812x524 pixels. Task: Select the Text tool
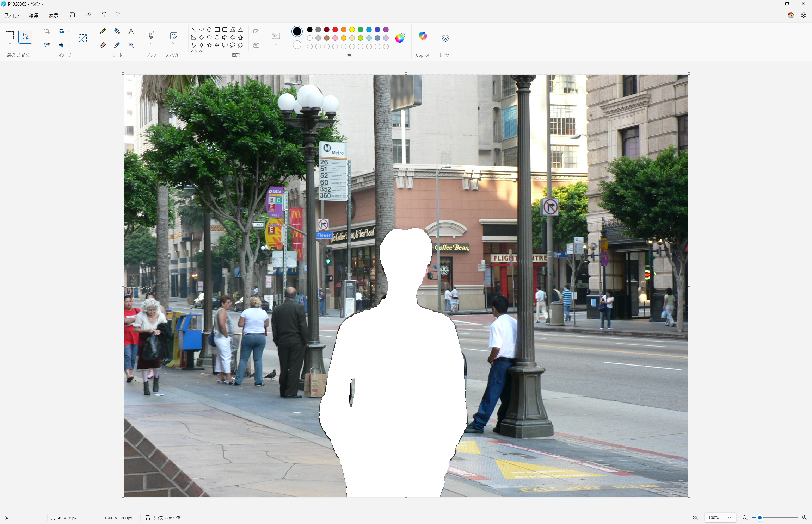[x=131, y=31]
